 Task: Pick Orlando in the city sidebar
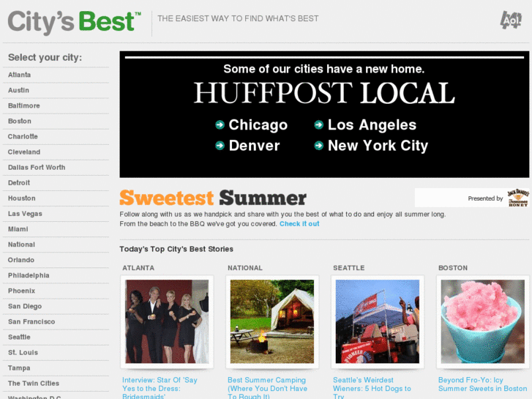(x=21, y=260)
